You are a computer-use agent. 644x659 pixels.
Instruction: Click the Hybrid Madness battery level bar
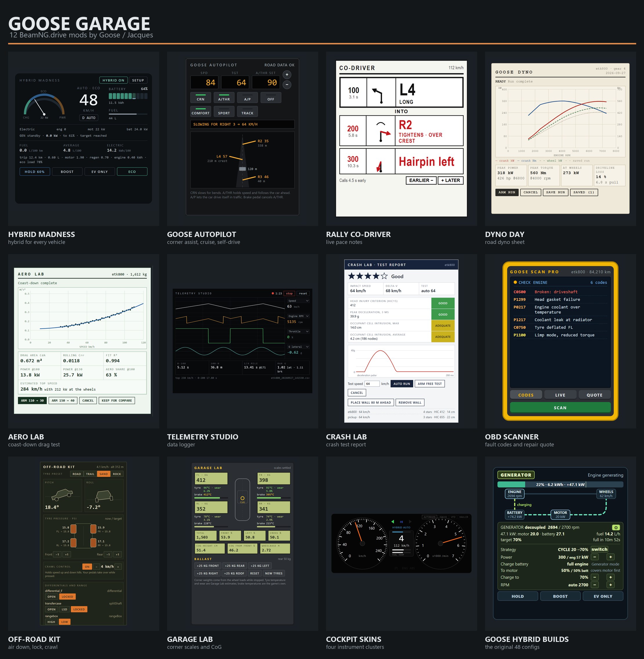[128, 96]
